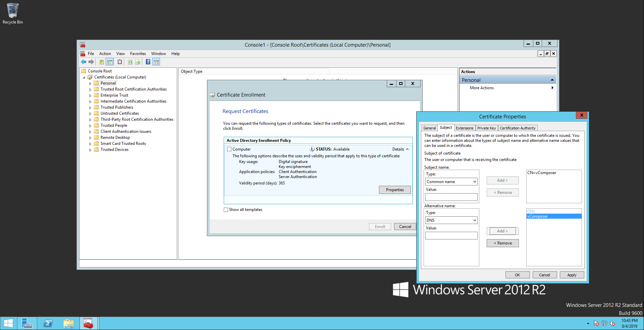Check the Computer certificate template checkbox
Screen dimensions: 644x330
pyautogui.click(x=229, y=149)
